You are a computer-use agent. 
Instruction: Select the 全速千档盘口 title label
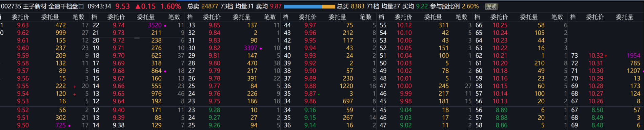(66, 6)
